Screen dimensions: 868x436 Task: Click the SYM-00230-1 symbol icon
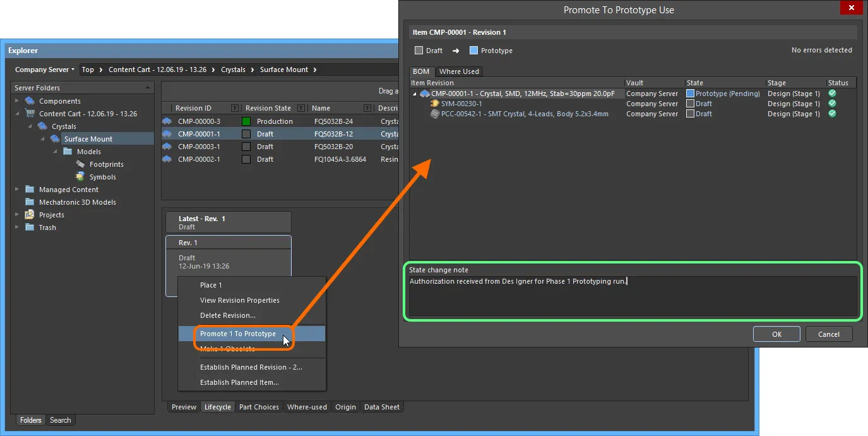point(435,104)
